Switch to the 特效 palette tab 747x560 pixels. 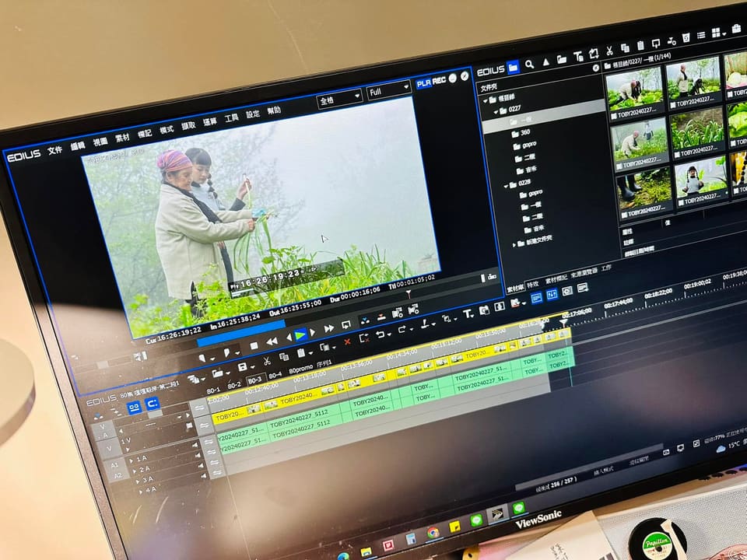pos(532,284)
